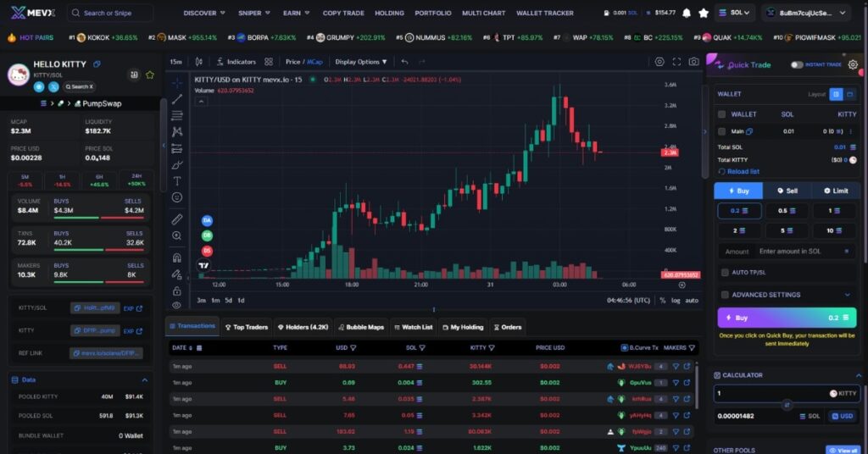Image resolution: width=868 pixels, height=454 pixels.
Task: Open favorites star in the top bar
Action: click(703, 13)
